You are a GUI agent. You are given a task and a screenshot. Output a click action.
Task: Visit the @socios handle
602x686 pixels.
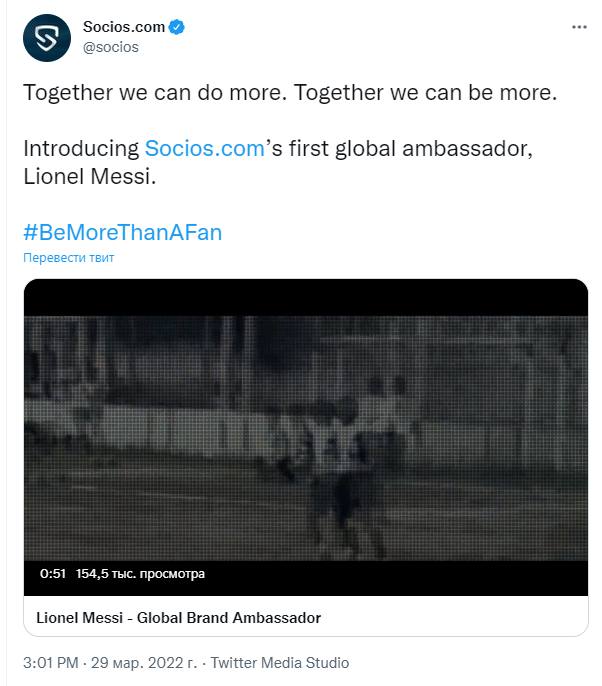click(111, 47)
